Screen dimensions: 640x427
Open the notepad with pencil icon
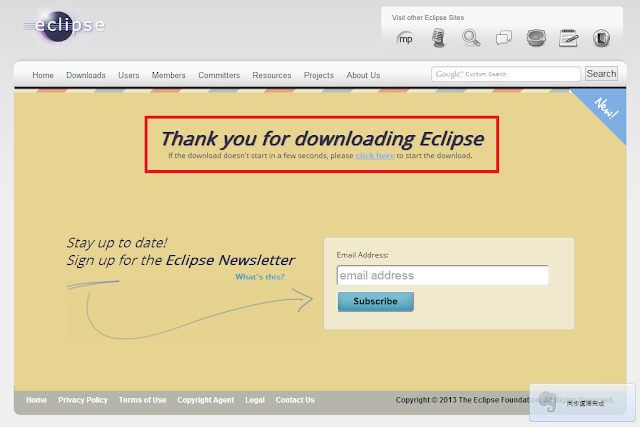pyautogui.click(x=569, y=38)
